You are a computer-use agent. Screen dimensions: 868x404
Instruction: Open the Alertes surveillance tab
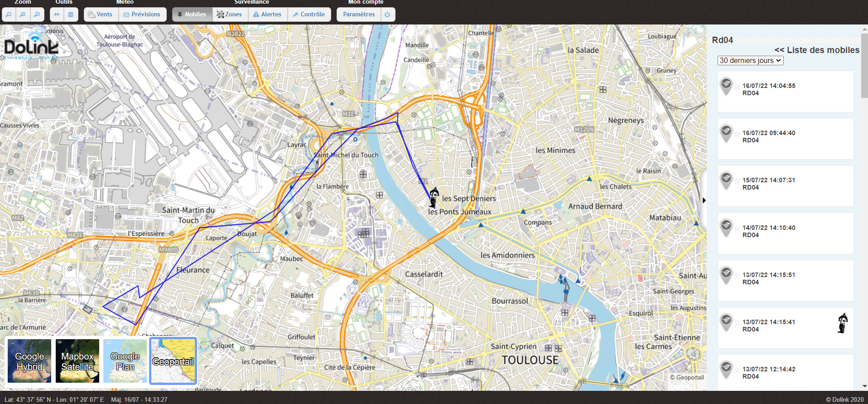coord(267,15)
